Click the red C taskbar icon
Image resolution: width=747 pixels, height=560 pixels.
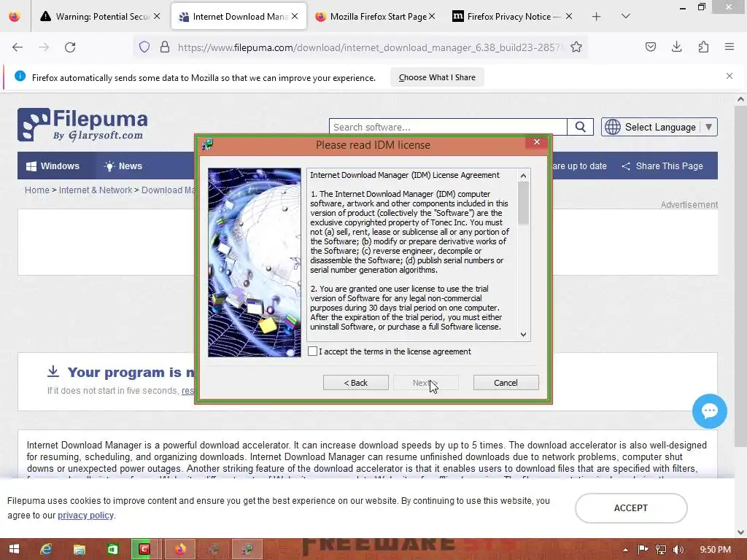coord(144,549)
